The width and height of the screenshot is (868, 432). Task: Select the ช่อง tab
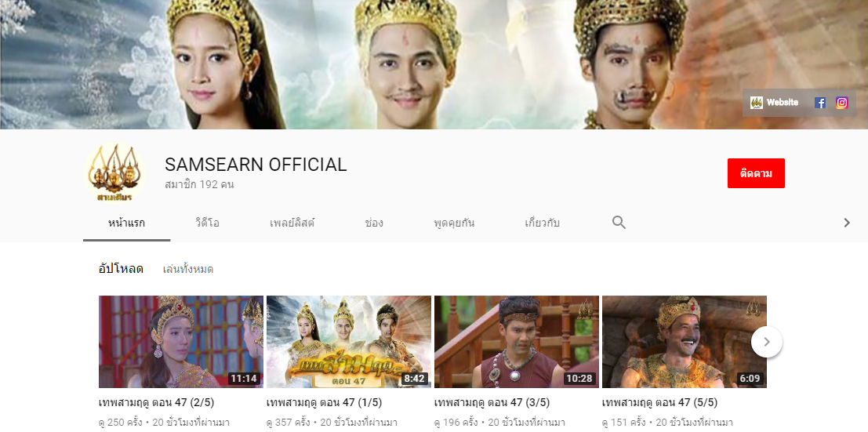[374, 223]
